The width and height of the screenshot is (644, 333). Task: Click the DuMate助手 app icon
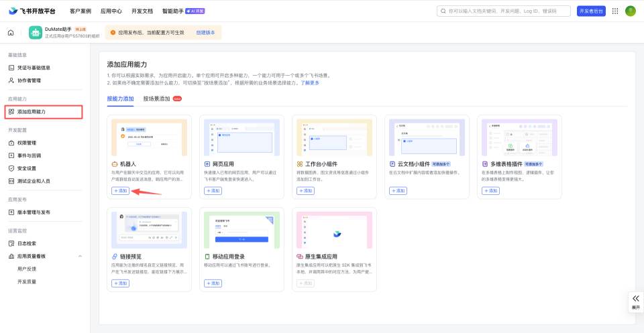(36, 32)
